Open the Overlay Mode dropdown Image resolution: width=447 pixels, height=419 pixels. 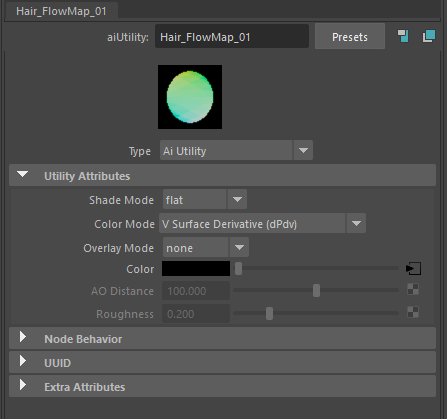206,248
